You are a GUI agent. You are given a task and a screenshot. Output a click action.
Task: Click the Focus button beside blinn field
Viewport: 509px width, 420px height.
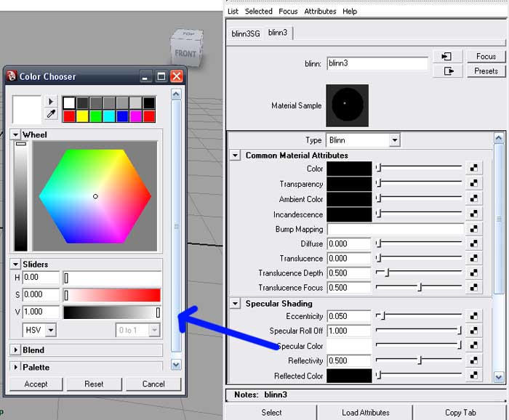coord(486,57)
